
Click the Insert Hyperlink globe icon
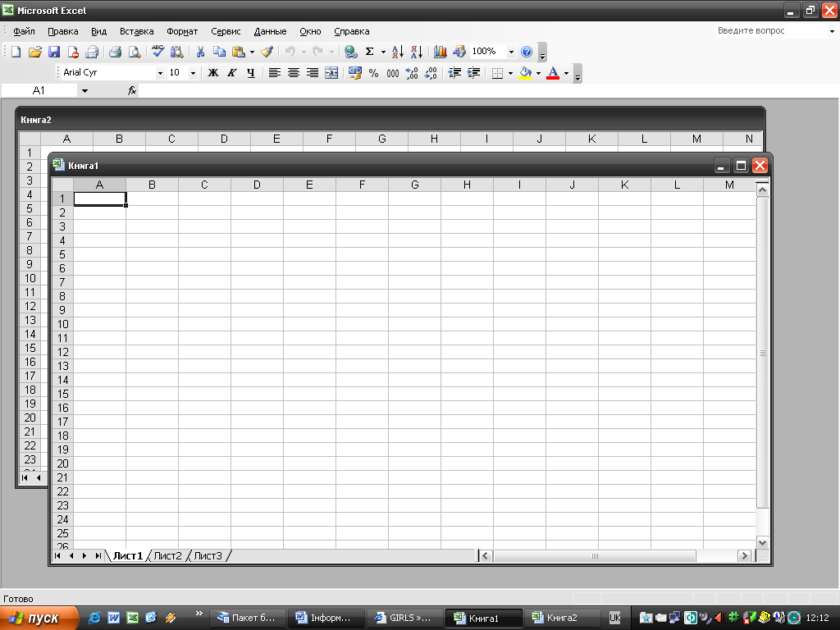[351, 52]
